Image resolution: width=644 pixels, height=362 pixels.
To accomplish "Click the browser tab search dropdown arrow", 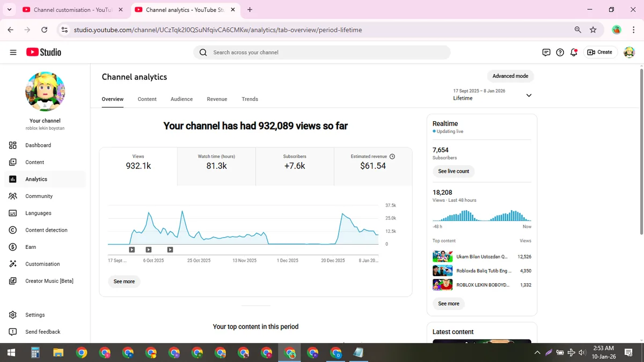I will [9, 10].
